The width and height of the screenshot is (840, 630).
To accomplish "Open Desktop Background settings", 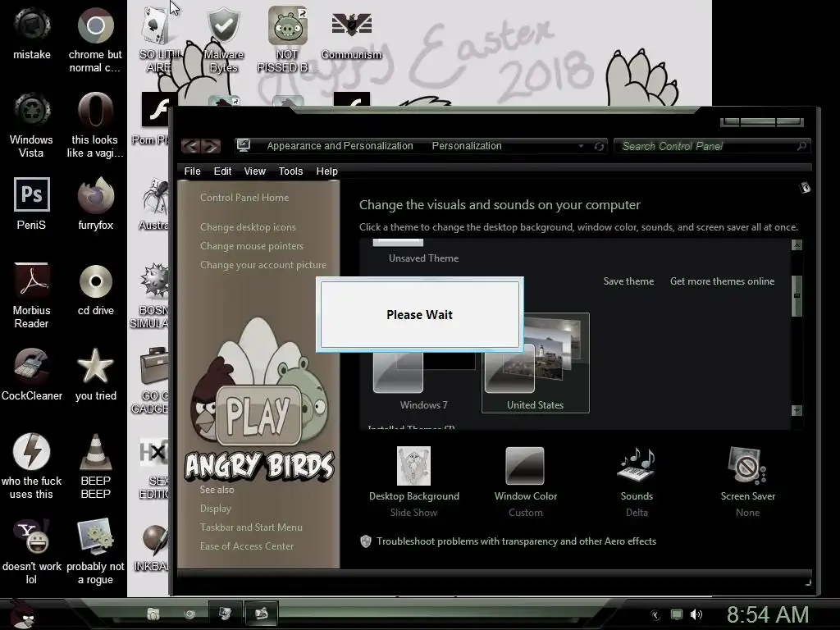I will tap(413, 482).
